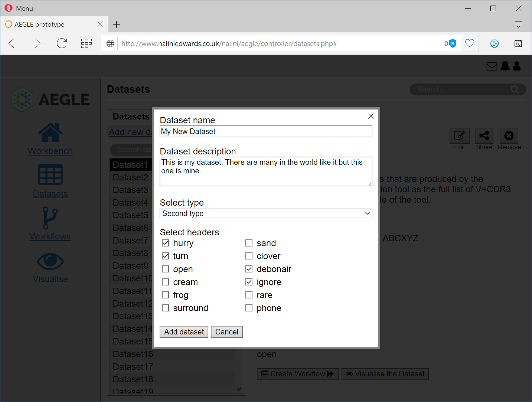The height and width of the screenshot is (402, 532).
Task: Check the cream header checkbox
Action: click(166, 282)
